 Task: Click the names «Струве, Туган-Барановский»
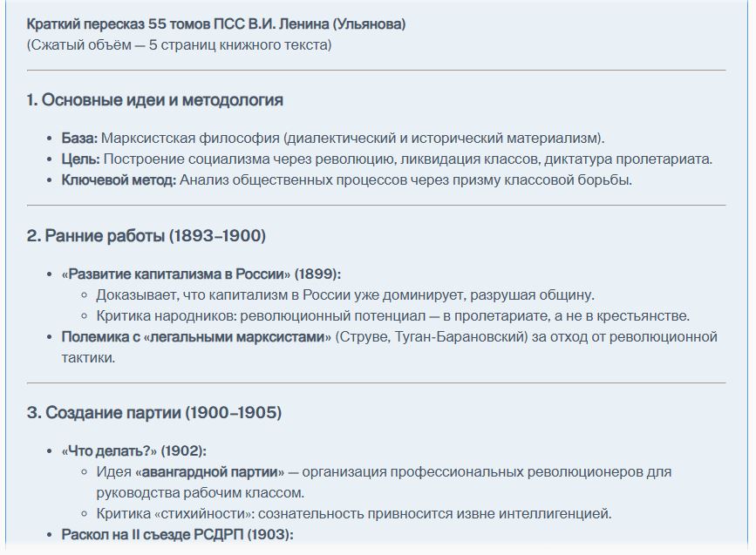click(x=432, y=336)
